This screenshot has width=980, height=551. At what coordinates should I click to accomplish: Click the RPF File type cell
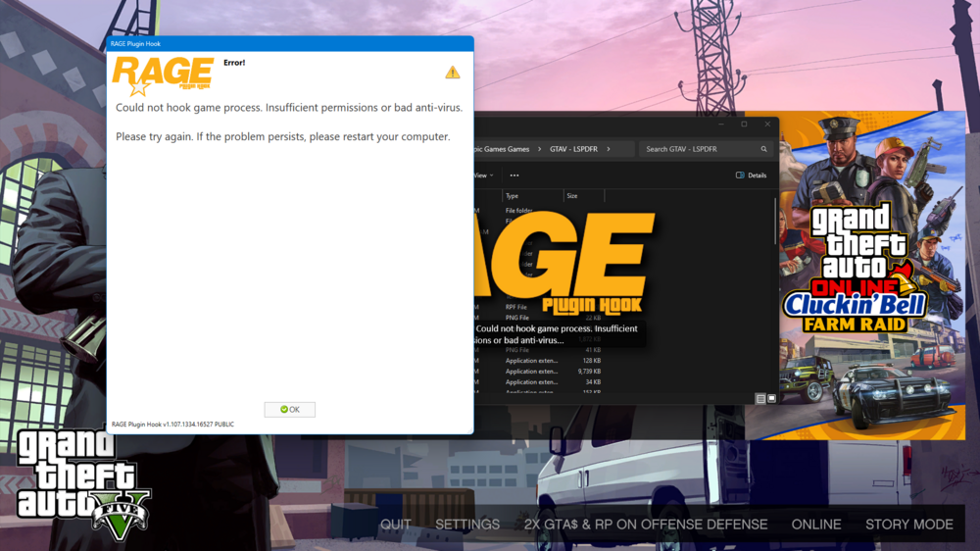click(x=516, y=307)
